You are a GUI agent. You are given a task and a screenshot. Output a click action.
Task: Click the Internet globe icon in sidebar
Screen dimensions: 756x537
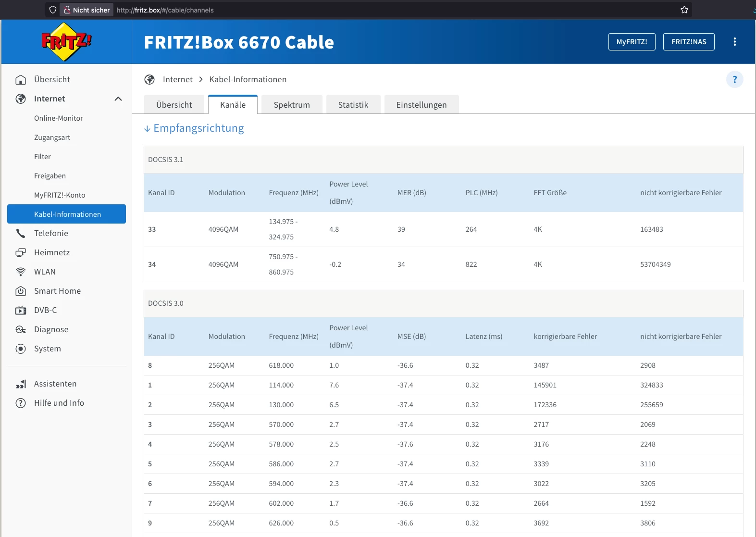coord(21,99)
